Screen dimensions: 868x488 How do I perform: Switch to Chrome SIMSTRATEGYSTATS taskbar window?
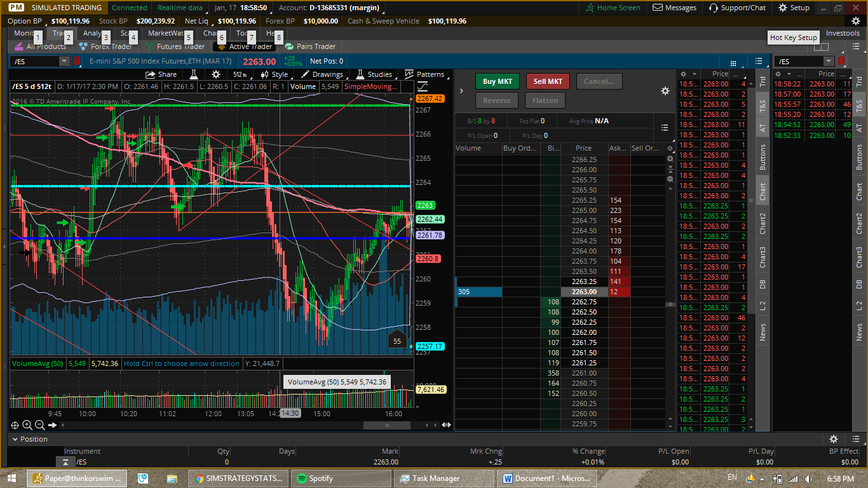tap(238, 478)
